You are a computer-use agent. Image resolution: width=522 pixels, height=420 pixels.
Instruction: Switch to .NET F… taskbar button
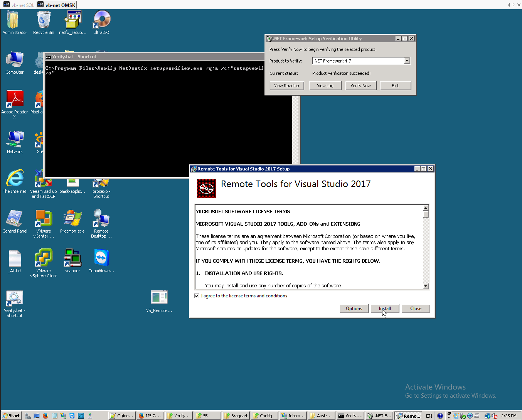379,416
